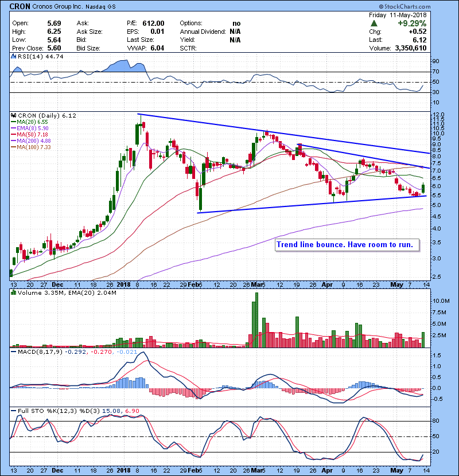Click the MA(100) 7.33 legend entry
459x476 pixels.
[x=34, y=147]
